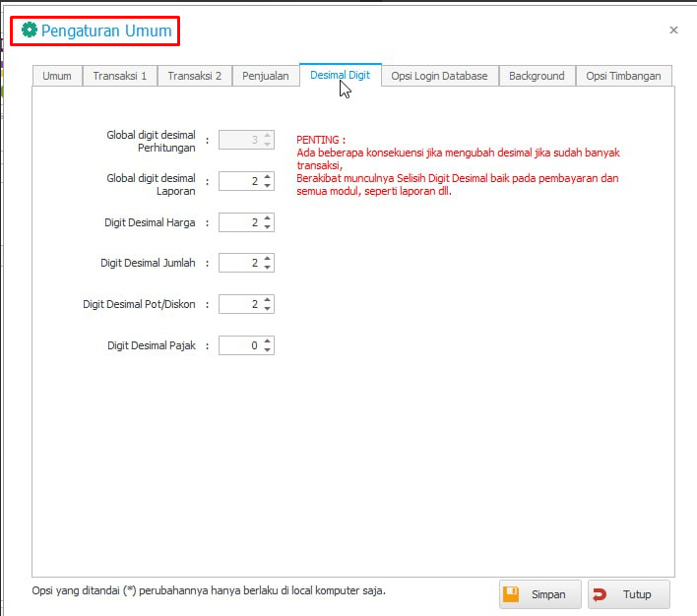This screenshot has width=697, height=616.
Task: Click the Digit Desimal Harga input field
Action: click(x=239, y=223)
